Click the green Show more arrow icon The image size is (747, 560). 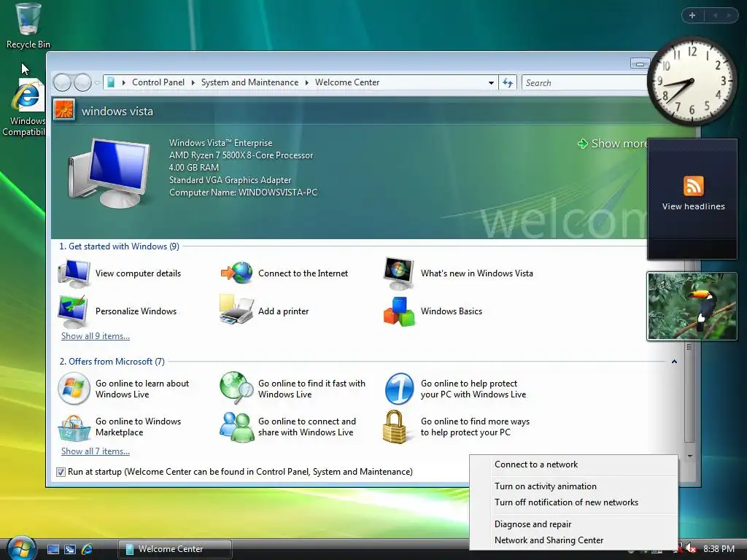pyautogui.click(x=583, y=144)
